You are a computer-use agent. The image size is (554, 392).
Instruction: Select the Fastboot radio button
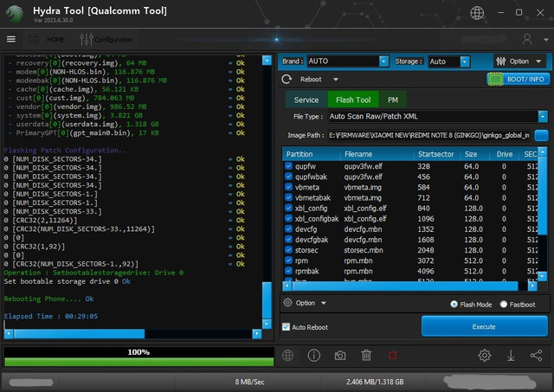(504, 304)
